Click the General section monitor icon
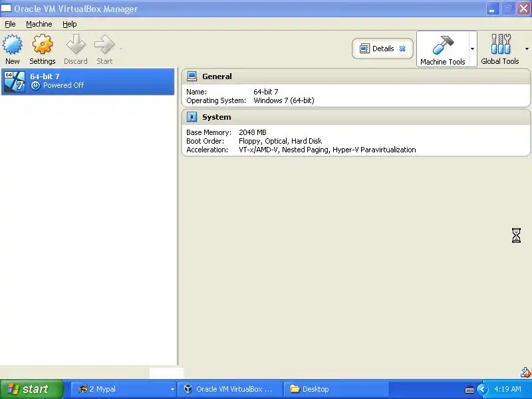This screenshot has height=399, width=532. pyautogui.click(x=192, y=76)
